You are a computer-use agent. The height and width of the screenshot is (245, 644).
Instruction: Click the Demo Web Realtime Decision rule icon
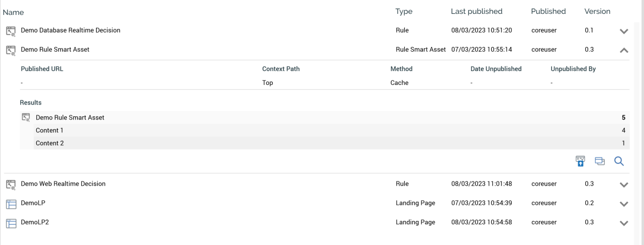tap(11, 184)
